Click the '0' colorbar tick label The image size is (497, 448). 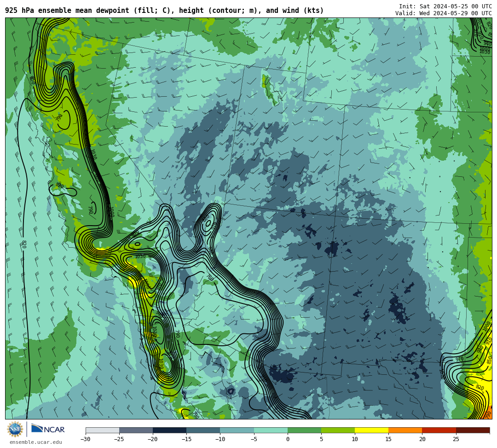(288, 439)
